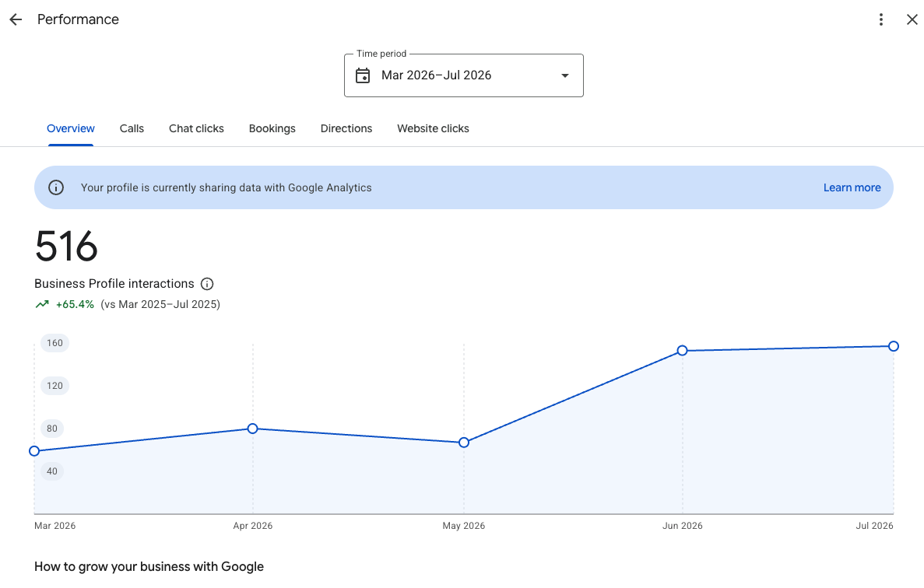Screen dimensions: 924x588
Task: Click the 160 y-axis label
Action: pyautogui.click(x=54, y=343)
